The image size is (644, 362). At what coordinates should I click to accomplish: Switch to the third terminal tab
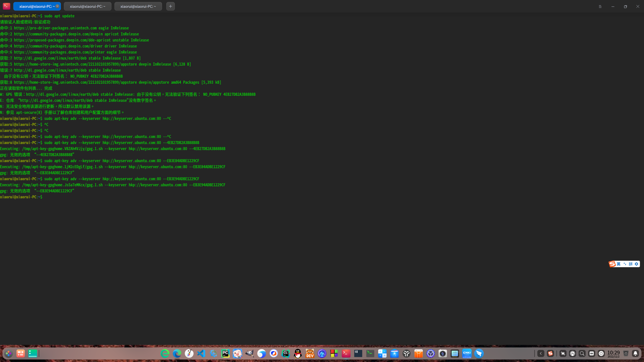click(138, 6)
